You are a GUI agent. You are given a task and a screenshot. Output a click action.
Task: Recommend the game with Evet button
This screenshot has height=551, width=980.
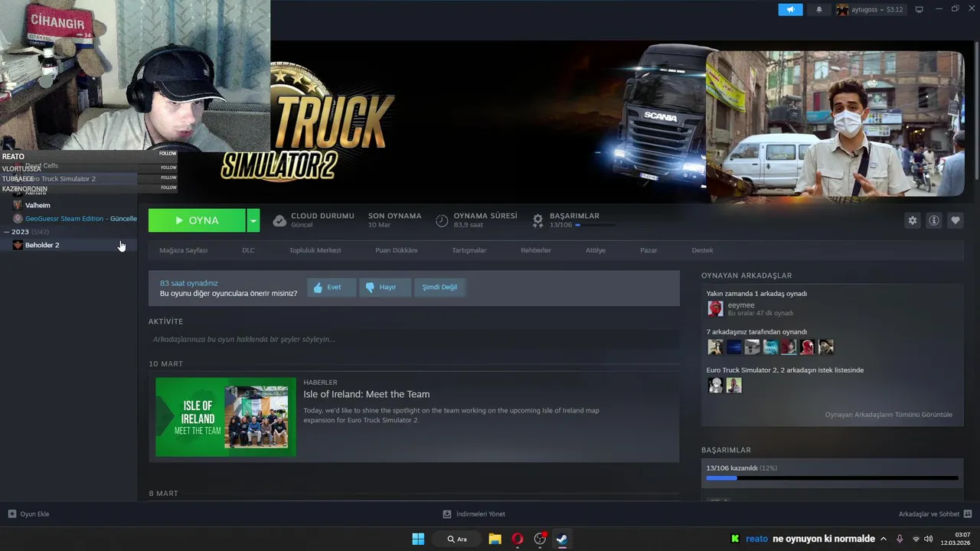(332, 287)
